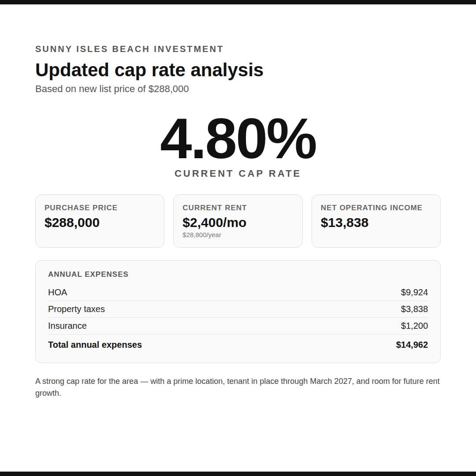Click the Total annual expenses label
Screen dimensions: 476x476
click(x=95, y=345)
